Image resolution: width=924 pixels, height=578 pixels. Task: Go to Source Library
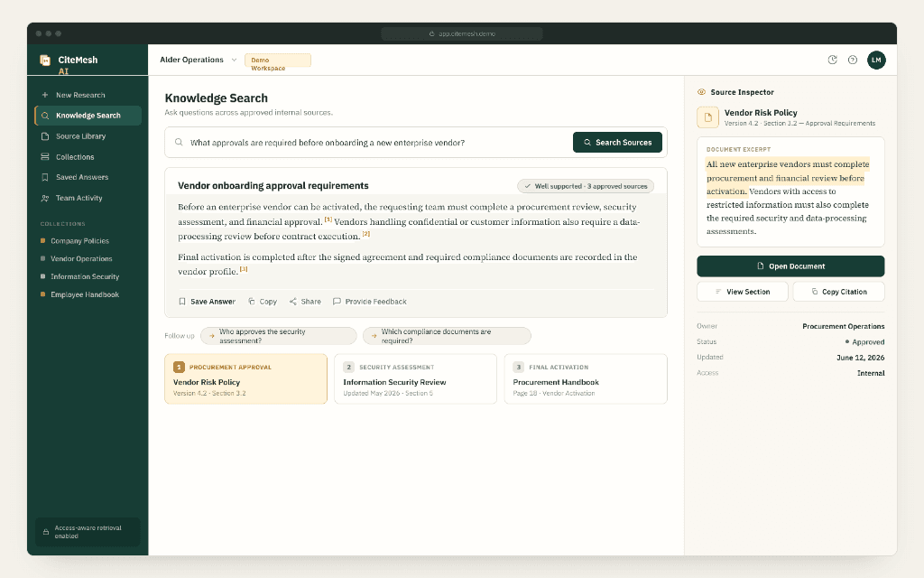tap(88, 136)
